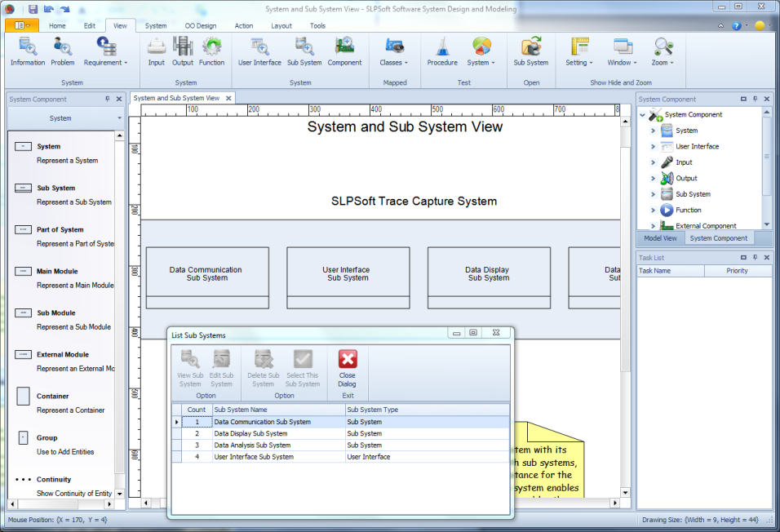Open the Layout ribbon tab
This screenshot has height=532, width=780.
coord(281,26)
